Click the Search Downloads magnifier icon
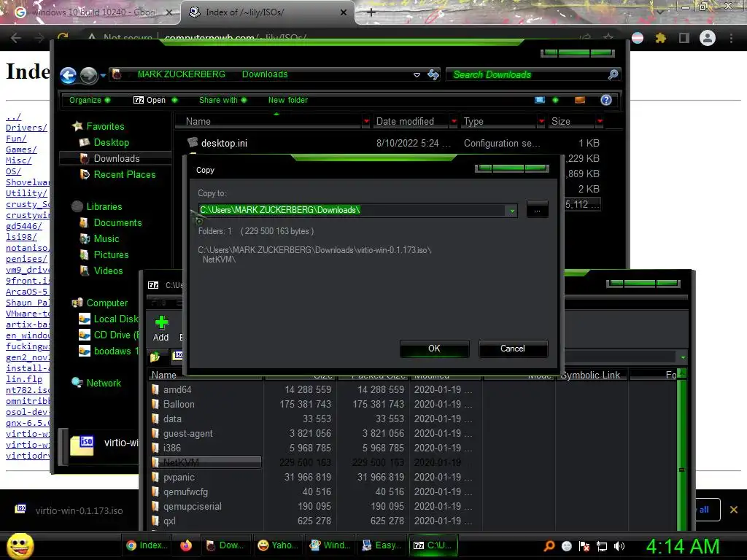Screen dimensions: 747x560 [613, 74]
